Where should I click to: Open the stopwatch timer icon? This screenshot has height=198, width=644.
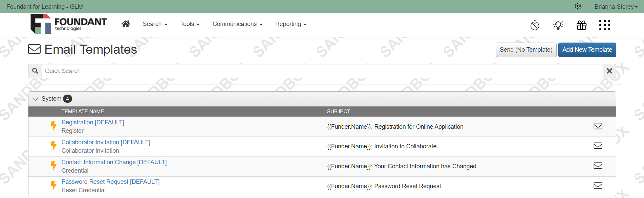[x=535, y=25]
